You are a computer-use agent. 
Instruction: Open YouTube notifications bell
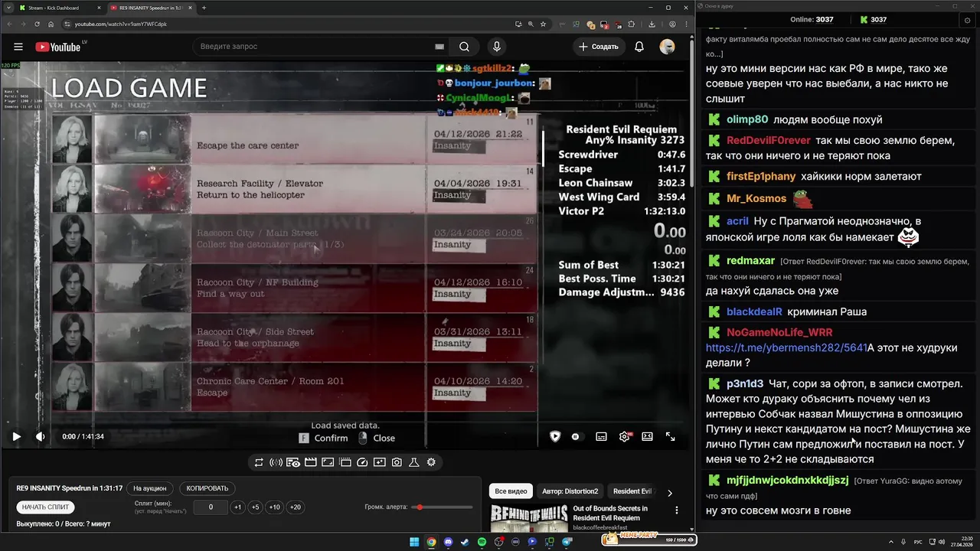point(639,47)
